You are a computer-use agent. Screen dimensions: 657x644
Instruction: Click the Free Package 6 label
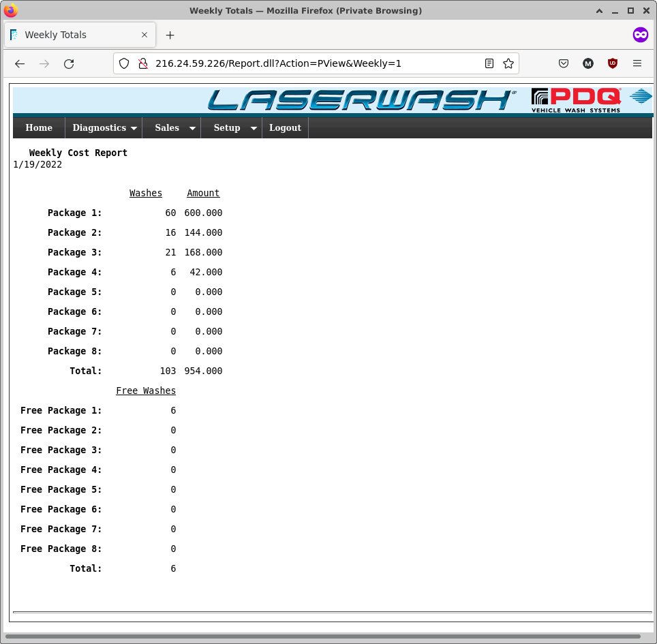(61, 509)
